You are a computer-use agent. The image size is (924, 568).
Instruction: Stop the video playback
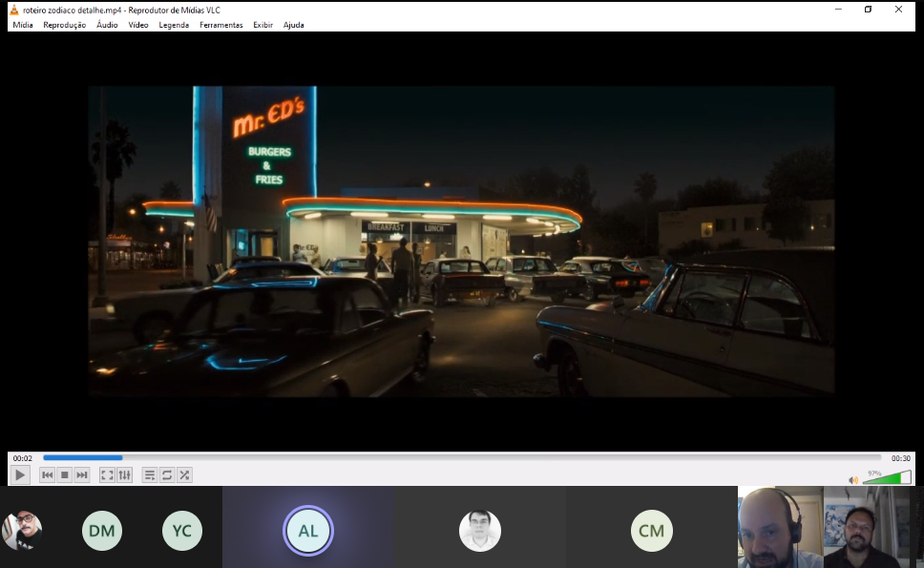65,474
